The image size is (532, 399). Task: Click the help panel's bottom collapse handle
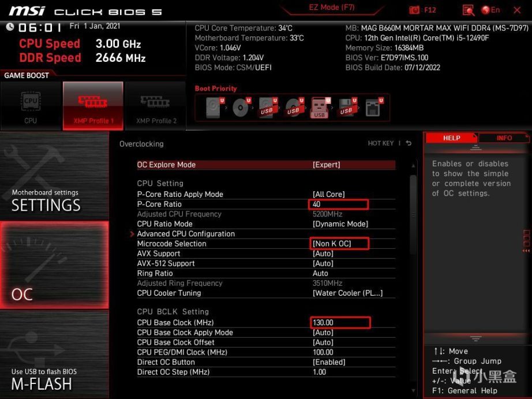coord(475,338)
